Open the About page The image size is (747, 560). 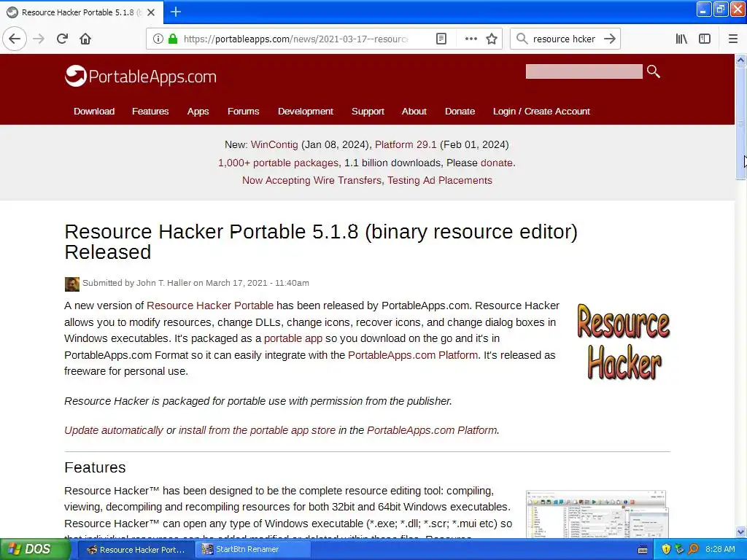pyautogui.click(x=414, y=112)
